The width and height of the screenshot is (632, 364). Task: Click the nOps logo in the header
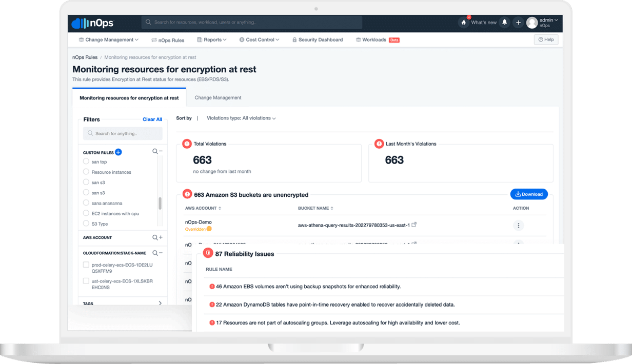93,23
